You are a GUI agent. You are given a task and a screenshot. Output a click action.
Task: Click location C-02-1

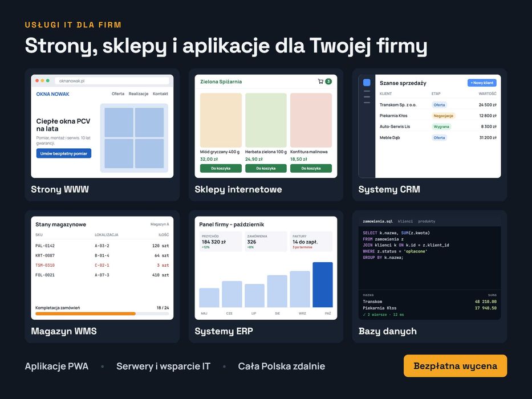point(102,265)
